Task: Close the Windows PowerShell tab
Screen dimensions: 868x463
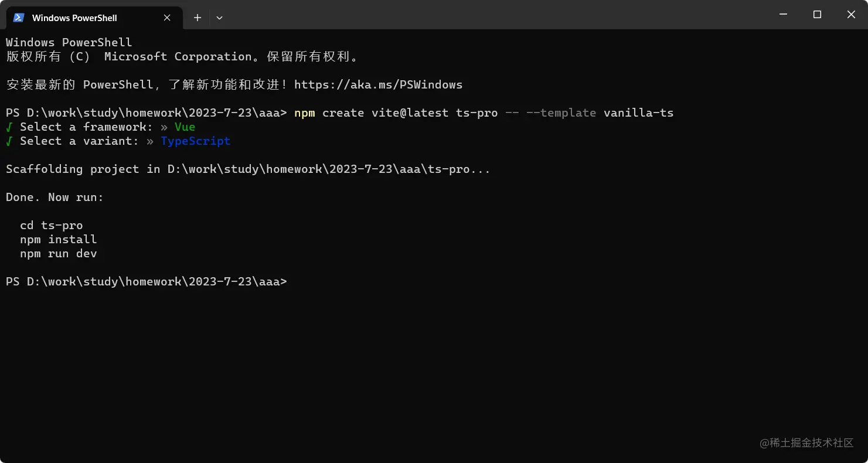Action: (167, 18)
